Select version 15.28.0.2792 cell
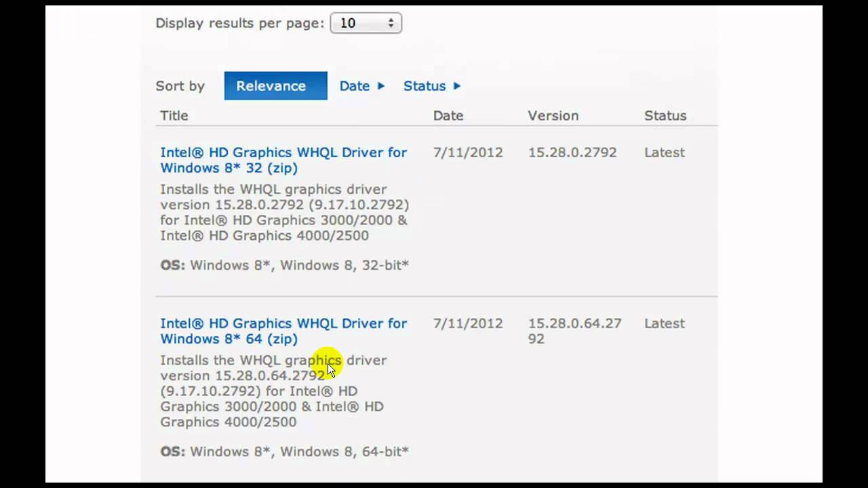 tap(572, 152)
